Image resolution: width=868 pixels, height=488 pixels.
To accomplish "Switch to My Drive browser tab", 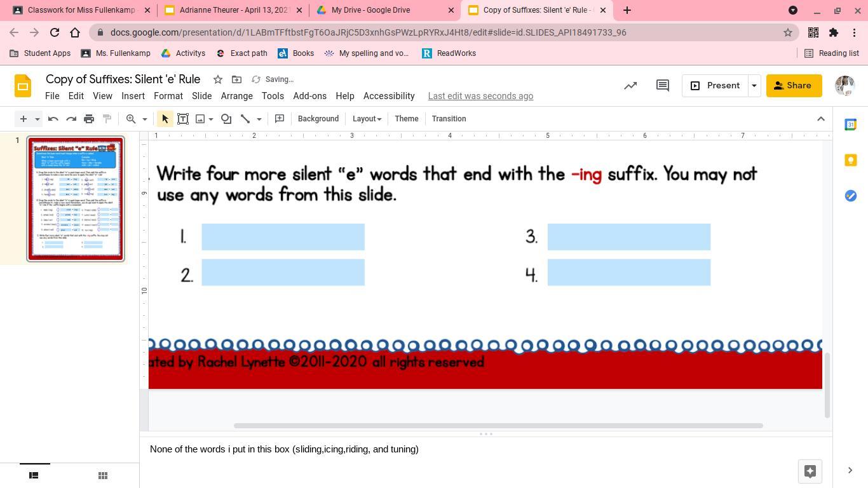I will pyautogui.click(x=371, y=10).
